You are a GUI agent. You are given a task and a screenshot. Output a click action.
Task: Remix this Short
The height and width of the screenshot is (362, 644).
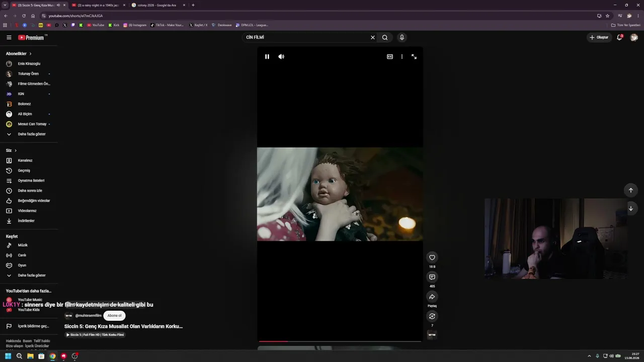432,316
